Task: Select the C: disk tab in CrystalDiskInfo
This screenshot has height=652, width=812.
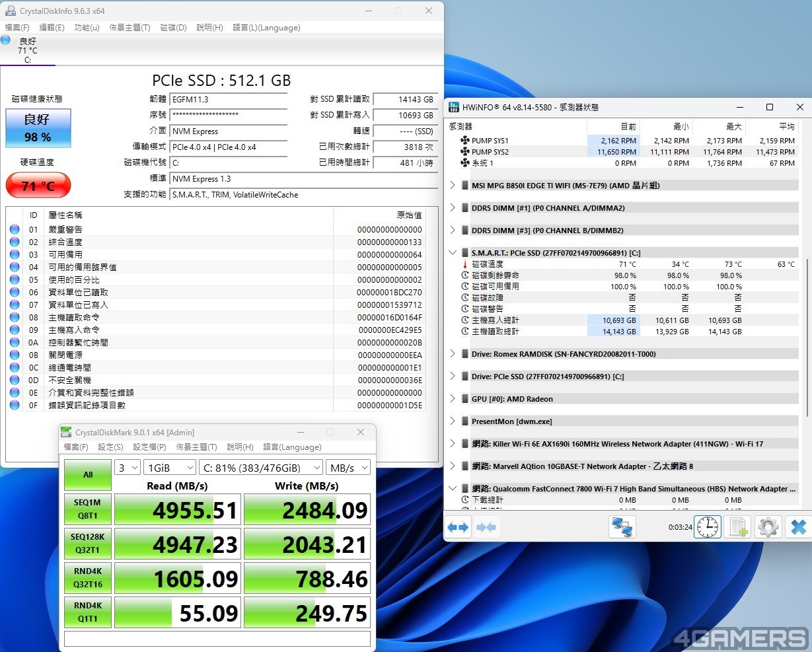Action: tap(28, 50)
